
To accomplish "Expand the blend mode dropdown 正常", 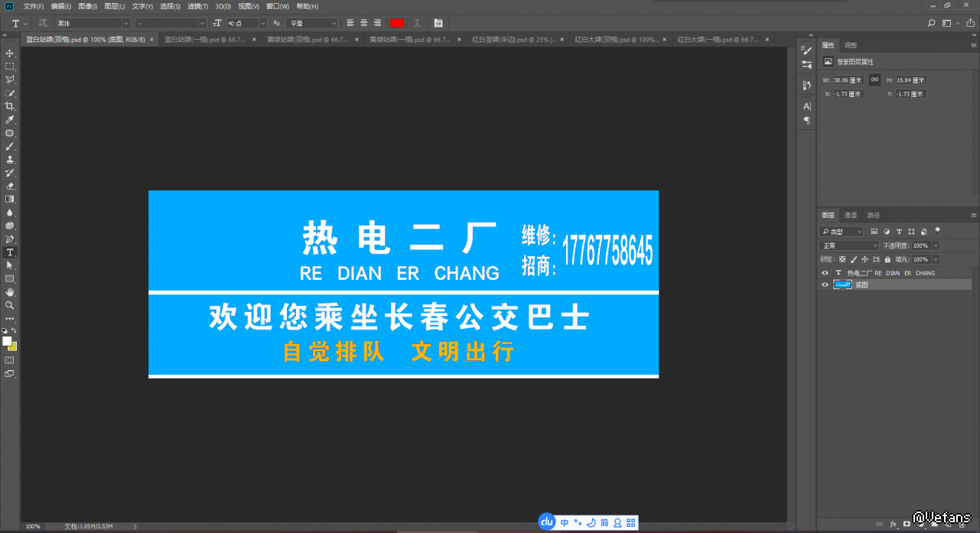I will pos(849,245).
